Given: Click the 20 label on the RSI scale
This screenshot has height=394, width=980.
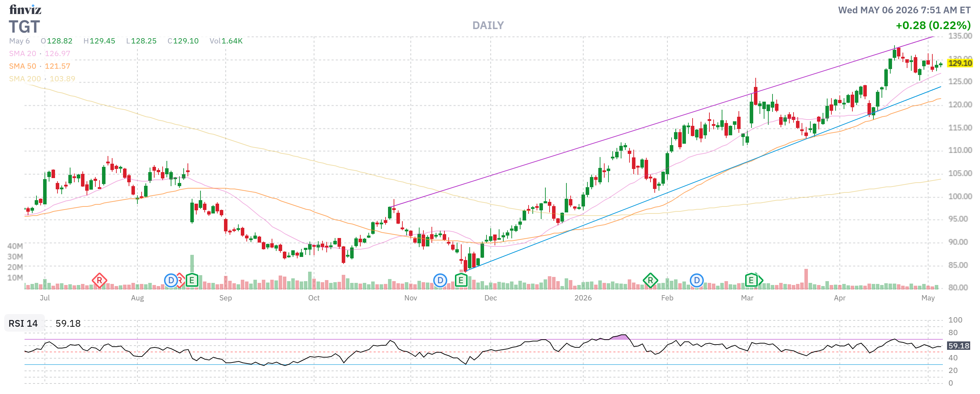Looking at the screenshot, I should tap(953, 371).
